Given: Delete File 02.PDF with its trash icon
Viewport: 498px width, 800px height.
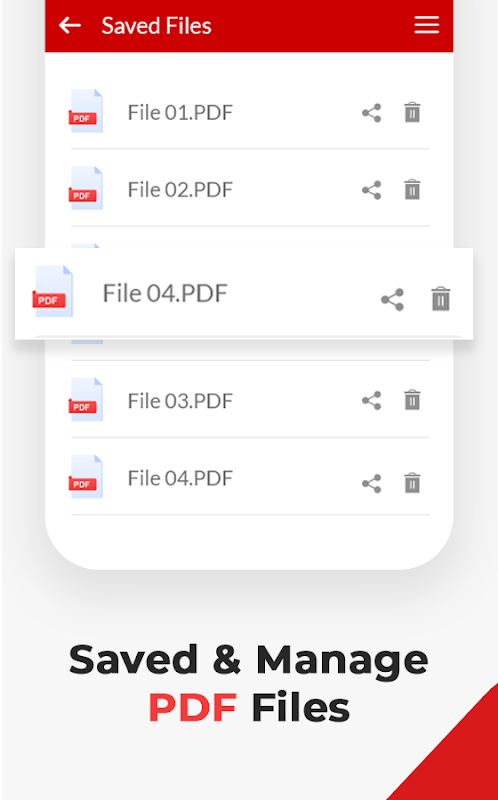Looking at the screenshot, I should [x=412, y=189].
